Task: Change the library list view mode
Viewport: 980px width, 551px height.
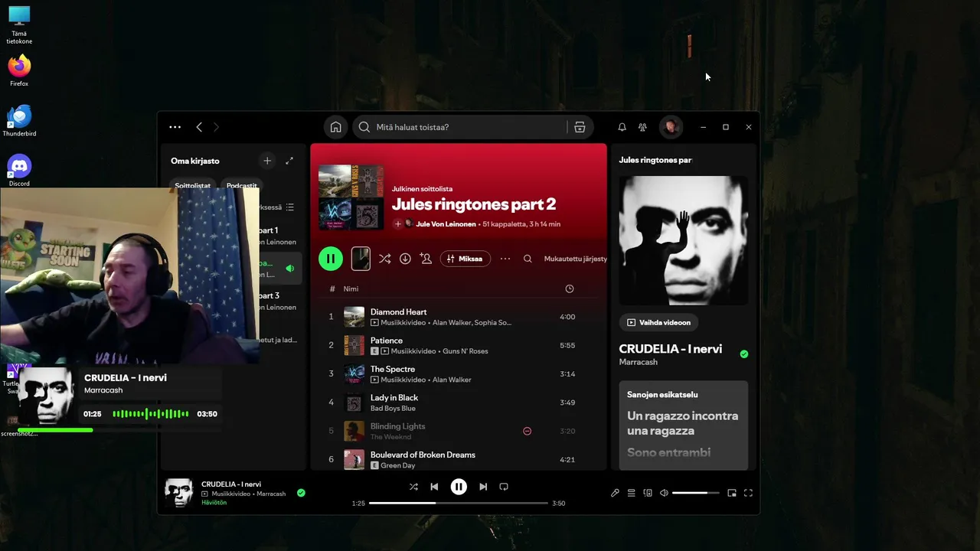Action: (289, 207)
